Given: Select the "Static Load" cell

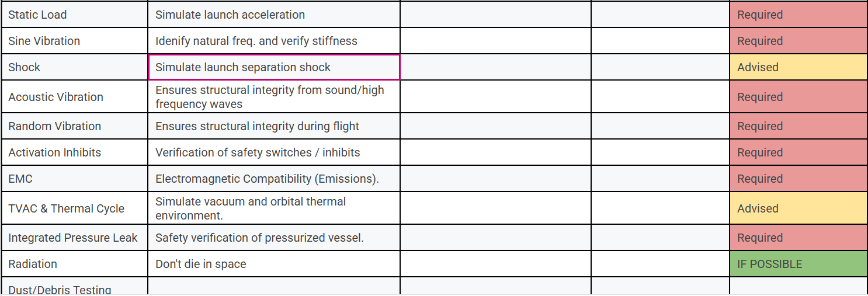Looking at the screenshot, I should pyautogui.click(x=75, y=15).
